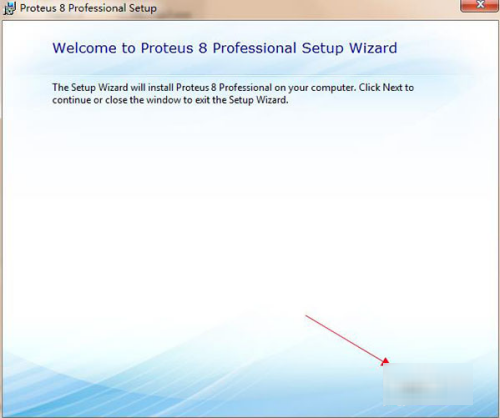Click the word 'Wizard' in the blue heading

coord(373,48)
